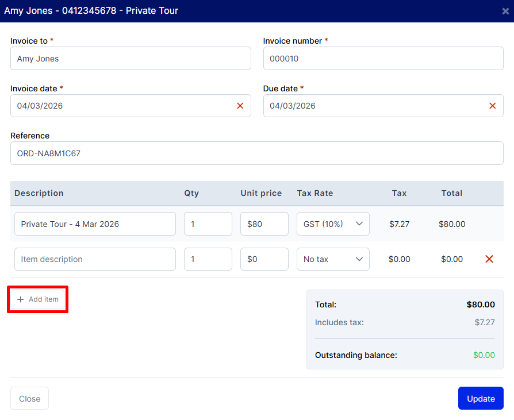The width and height of the screenshot is (514, 420).
Task: Expand the No tax rate dropdown
Action: tap(333, 259)
